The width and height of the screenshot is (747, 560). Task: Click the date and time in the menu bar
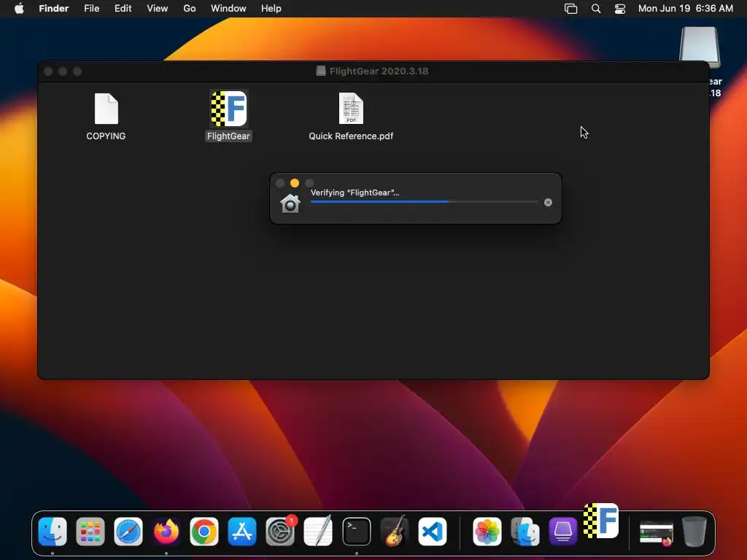[x=686, y=9]
